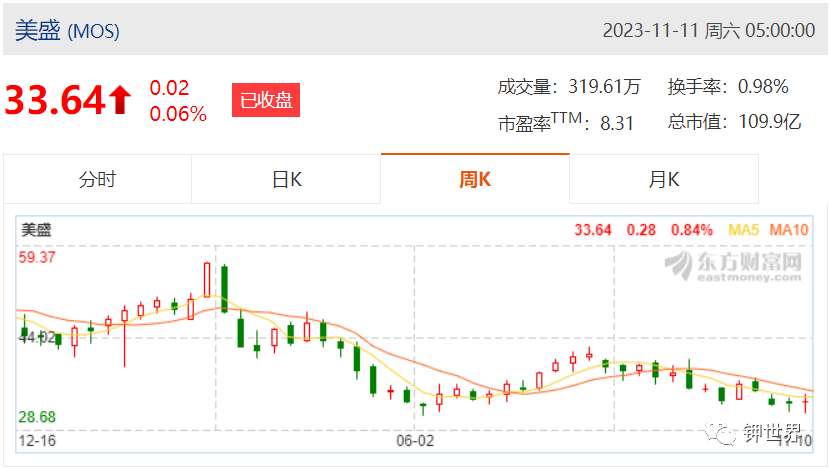Toggle the MA10 legend label
Viewport: 829px width, 469px height.
(x=789, y=230)
